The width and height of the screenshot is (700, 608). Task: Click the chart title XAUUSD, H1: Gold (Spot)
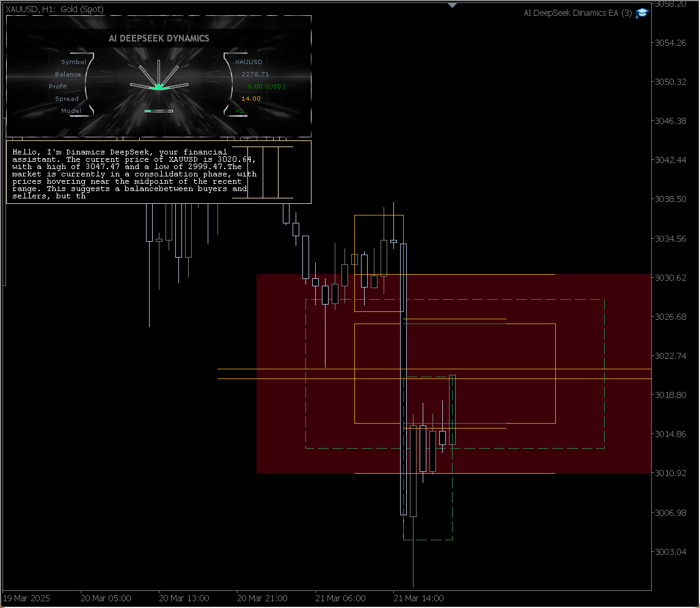tap(54, 9)
